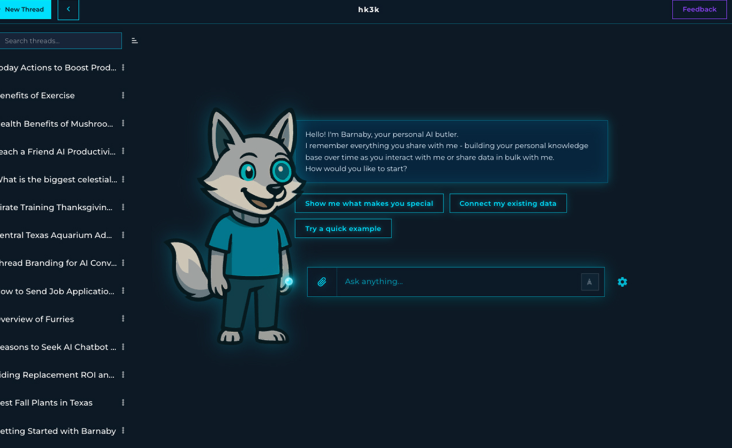
Task: Open options menu for Pirate Training Thanksgiving thread
Action: tap(123, 207)
